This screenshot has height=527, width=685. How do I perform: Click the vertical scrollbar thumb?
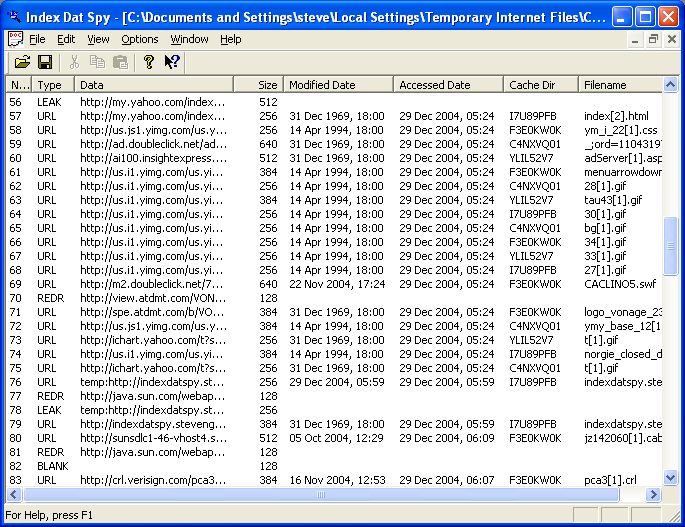pos(670,246)
